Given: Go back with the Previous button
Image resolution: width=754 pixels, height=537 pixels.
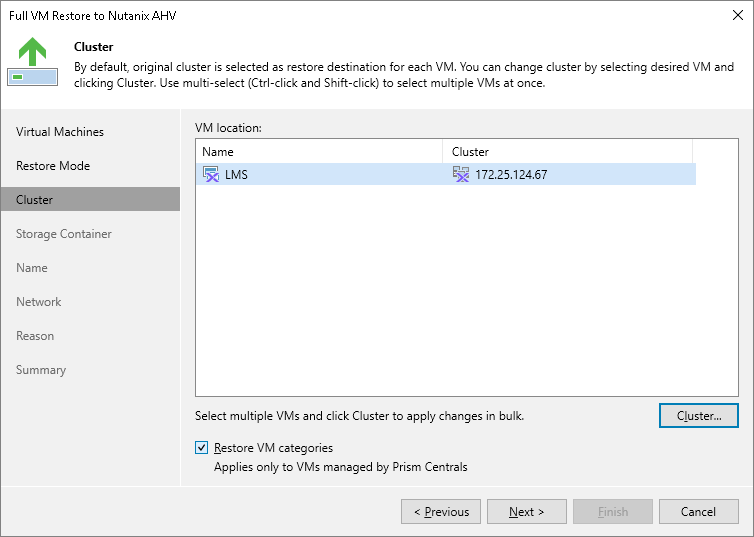Looking at the screenshot, I should (x=441, y=512).
